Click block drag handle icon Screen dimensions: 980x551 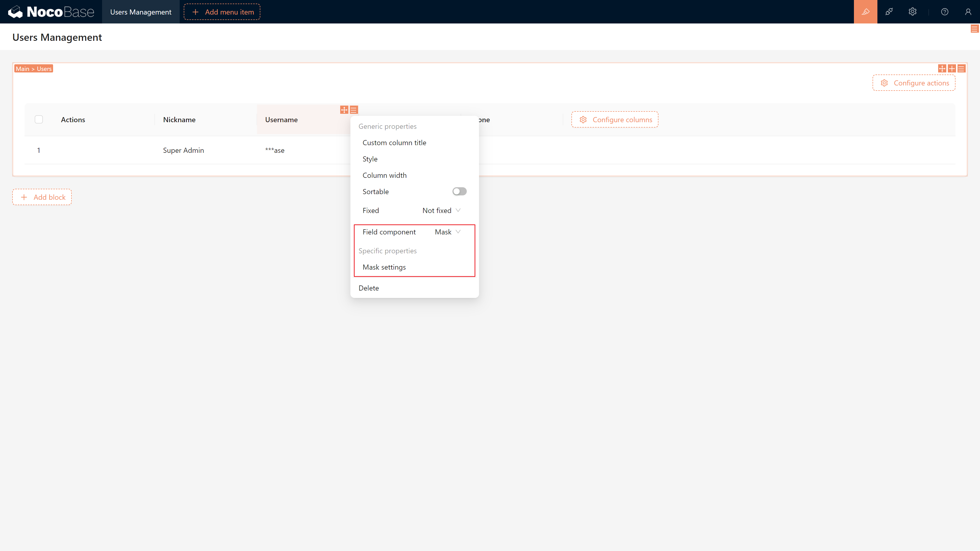[x=942, y=68]
